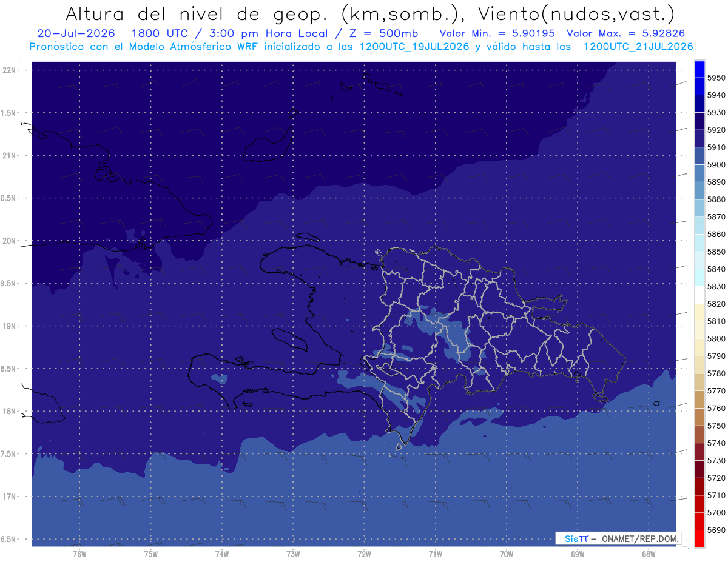The width and height of the screenshot is (728, 562).
Task: Select the "5690" color bar label
Action: pyautogui.click(x=716, y=530)
